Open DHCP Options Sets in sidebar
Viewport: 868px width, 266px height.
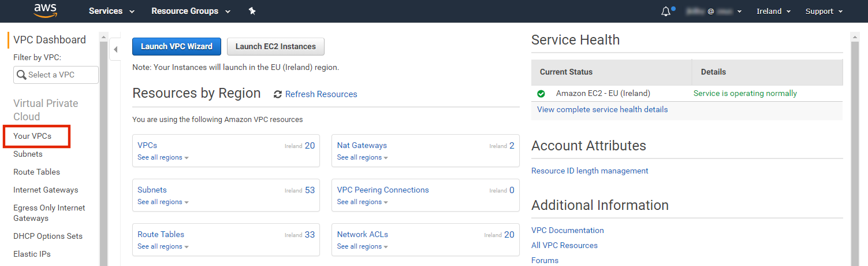coord(48,236)
